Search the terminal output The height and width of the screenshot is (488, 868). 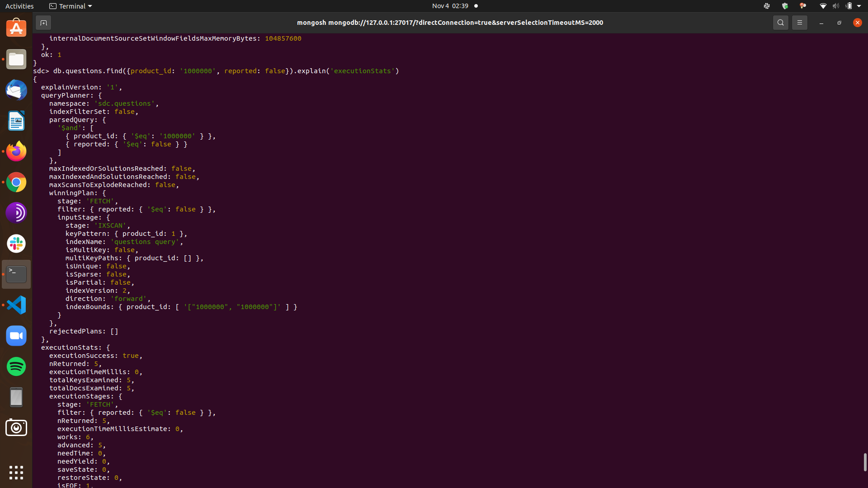(x=780, y=23)
